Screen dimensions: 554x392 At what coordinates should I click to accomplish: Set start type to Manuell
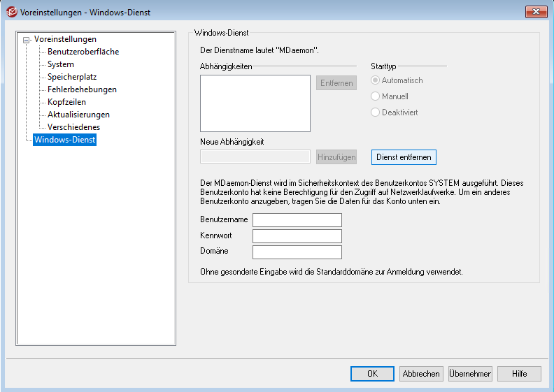[x=376, y=96]
